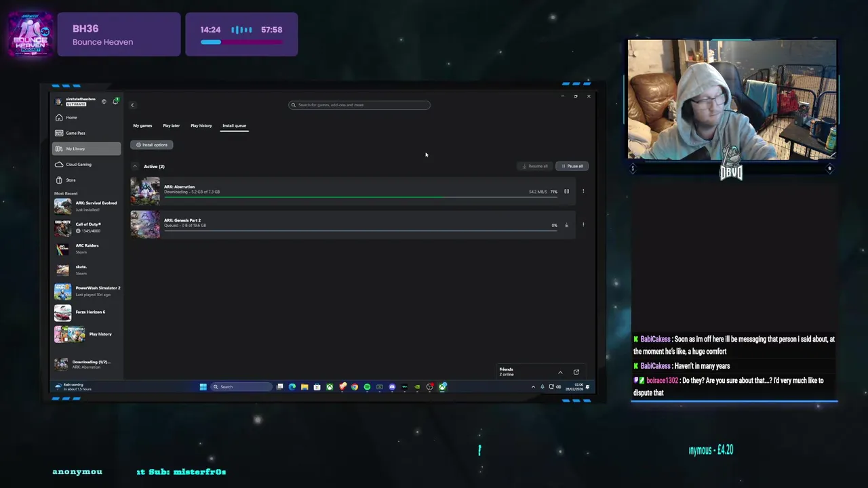Start ARK: Genesis Part 2 download now
This screenshot has height=488, width=868.
click(x=566, y=225)
